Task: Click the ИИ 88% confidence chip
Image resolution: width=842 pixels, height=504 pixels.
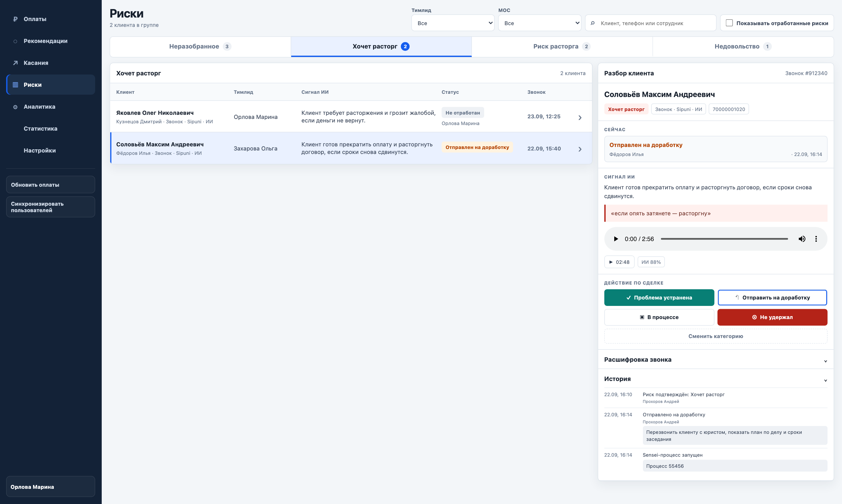Action: (651, 262)
